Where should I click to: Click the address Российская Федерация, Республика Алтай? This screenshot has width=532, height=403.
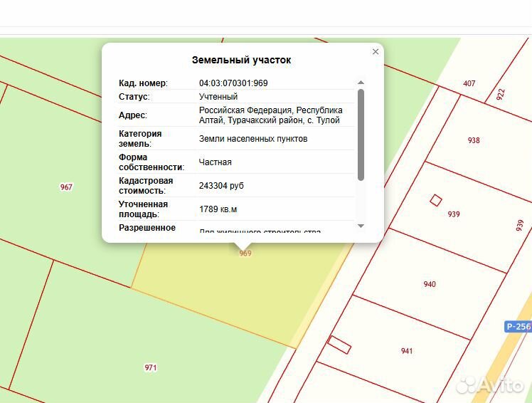pos(271,115)
